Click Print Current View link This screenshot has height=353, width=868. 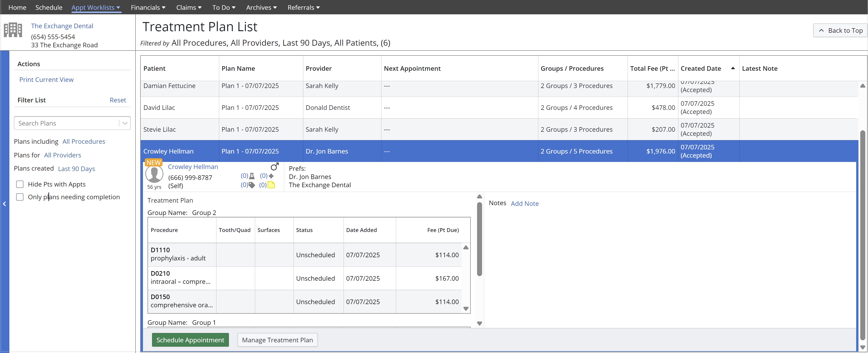[x=46, y=80]
